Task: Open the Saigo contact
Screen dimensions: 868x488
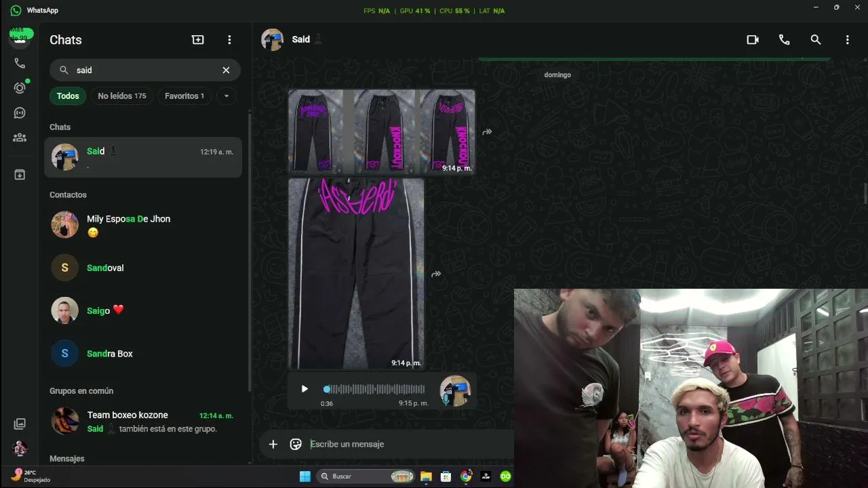Action: point(143,310)
